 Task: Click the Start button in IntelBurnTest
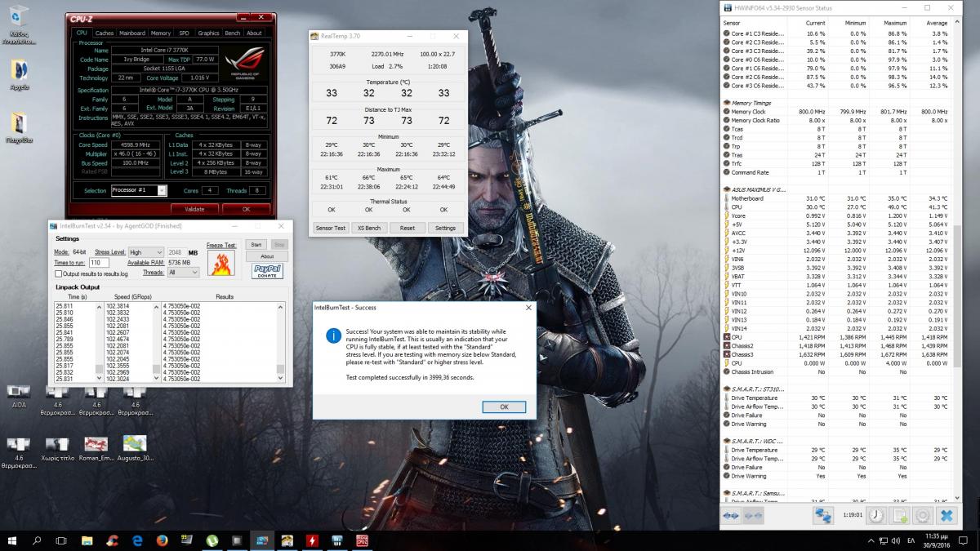(256, 244)
